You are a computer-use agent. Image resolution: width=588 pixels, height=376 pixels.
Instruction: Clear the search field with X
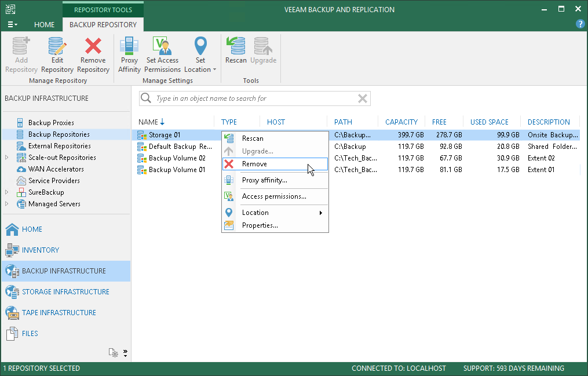362,98
